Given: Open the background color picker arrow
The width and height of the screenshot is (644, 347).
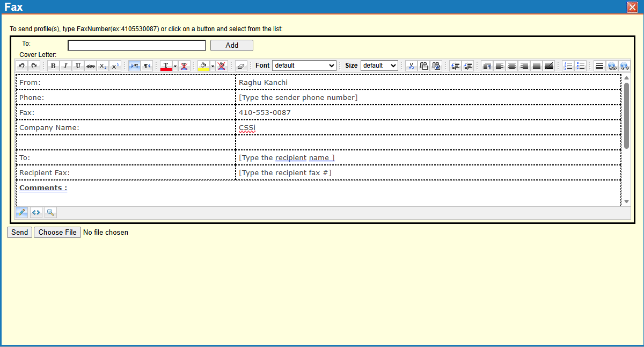Looking at the screenshot, I should pyautogui.click(x=213, y=66).
